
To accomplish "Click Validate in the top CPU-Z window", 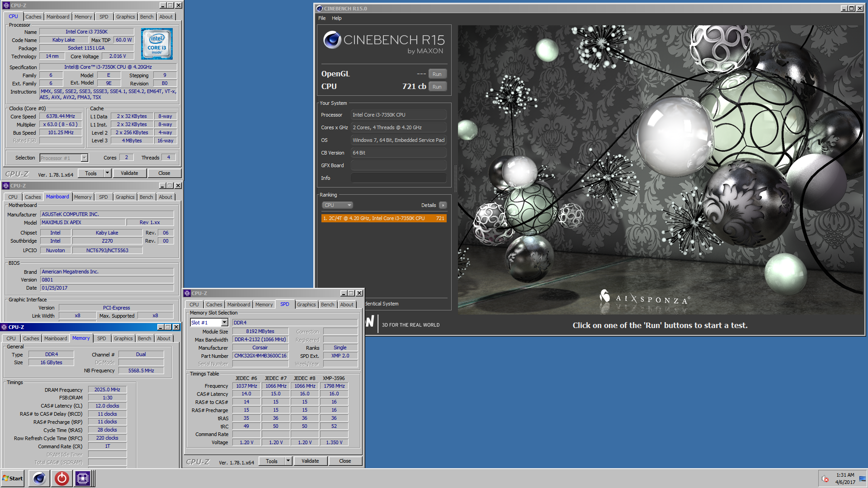I will [129, 173].
